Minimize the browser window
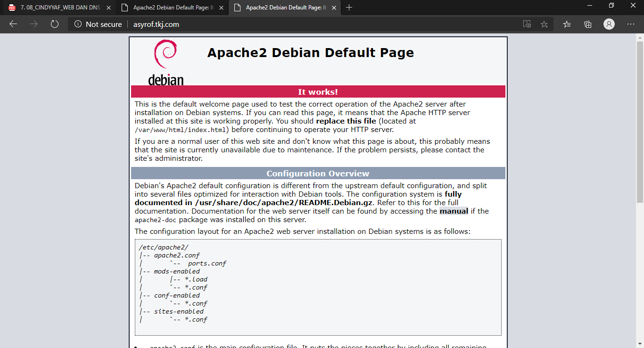 pos(590,5)
